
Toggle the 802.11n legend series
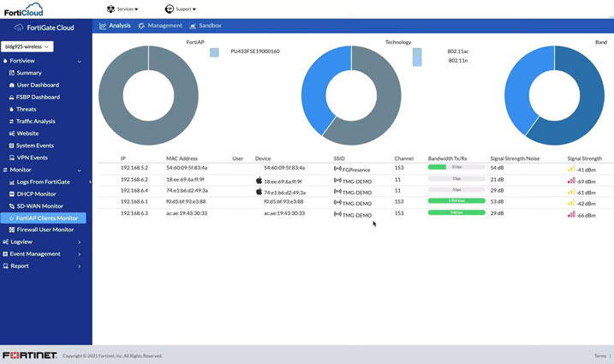pyautogui.click(x=417, y=62)
